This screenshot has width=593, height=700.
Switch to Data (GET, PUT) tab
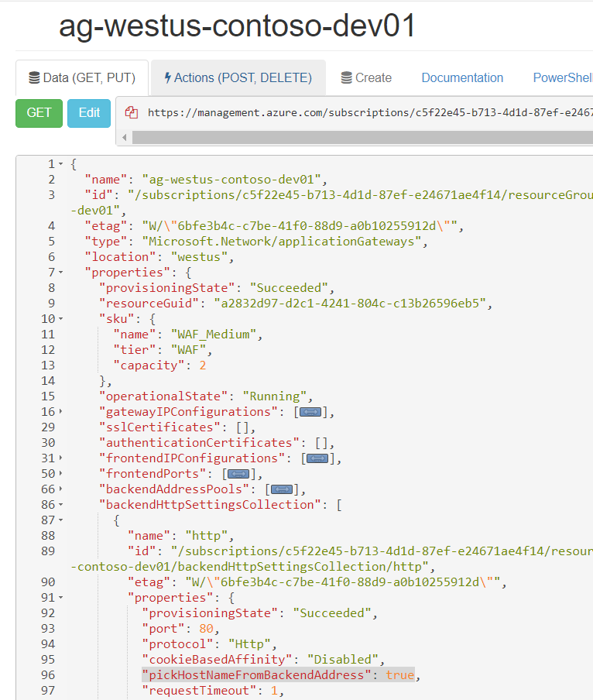(82, 77)
